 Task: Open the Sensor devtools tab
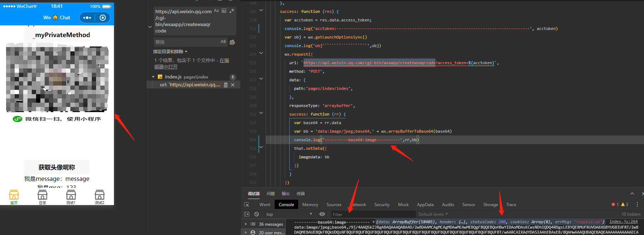(469, 205)
